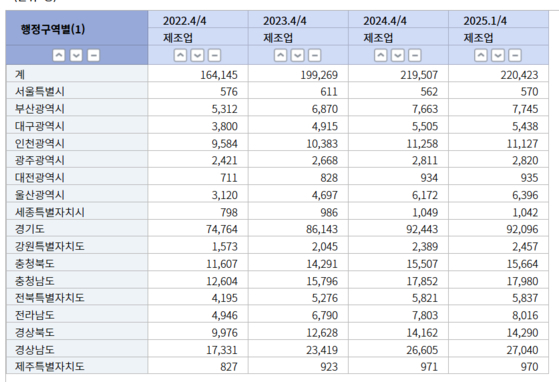
Task: Sort 2022.4/4 column ascending with up arrow
Action: click(180, 55)
